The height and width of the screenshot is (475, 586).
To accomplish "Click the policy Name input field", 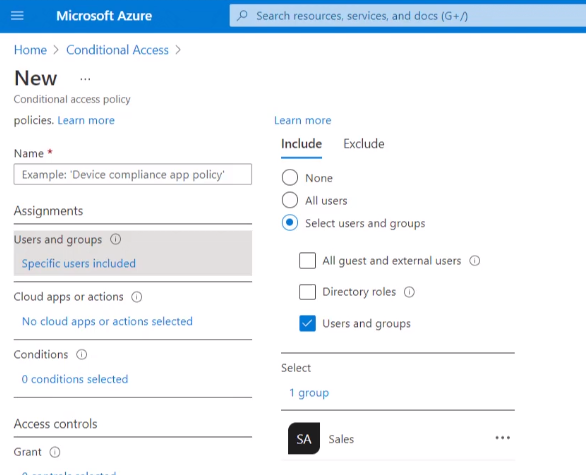I will (133, 174).
